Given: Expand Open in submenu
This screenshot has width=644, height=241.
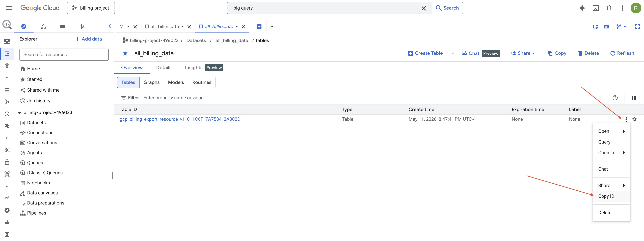Looking at the screenshot, I should click(611, 153).
